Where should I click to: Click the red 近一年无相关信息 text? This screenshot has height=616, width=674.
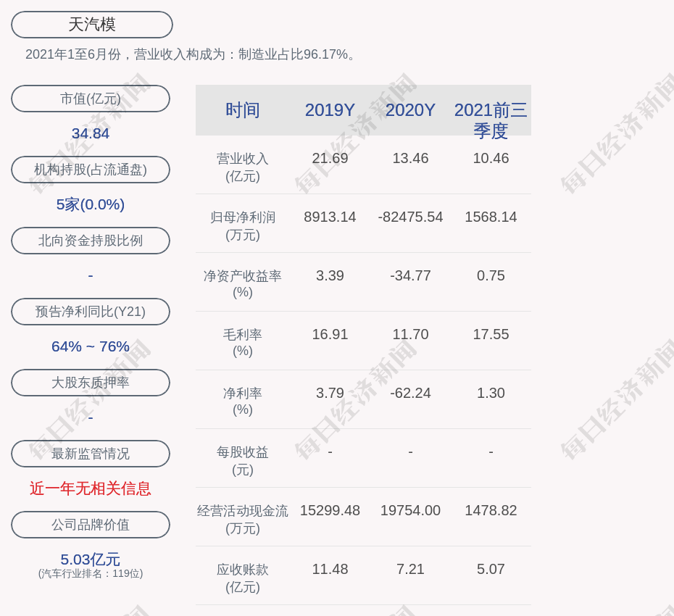(x=91, y=488)
